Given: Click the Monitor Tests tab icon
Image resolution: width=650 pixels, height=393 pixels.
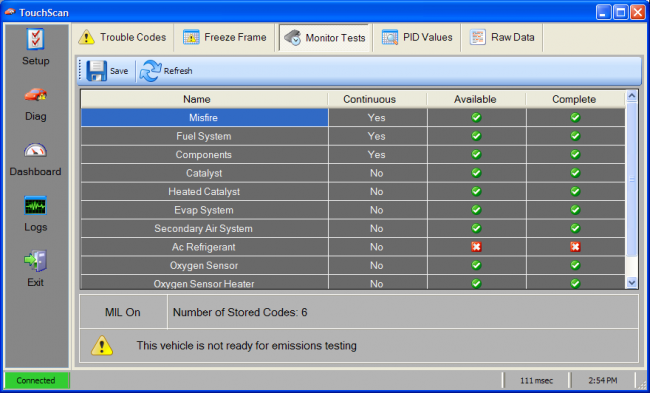Looking at the screenshot, I should click(293, 37).
